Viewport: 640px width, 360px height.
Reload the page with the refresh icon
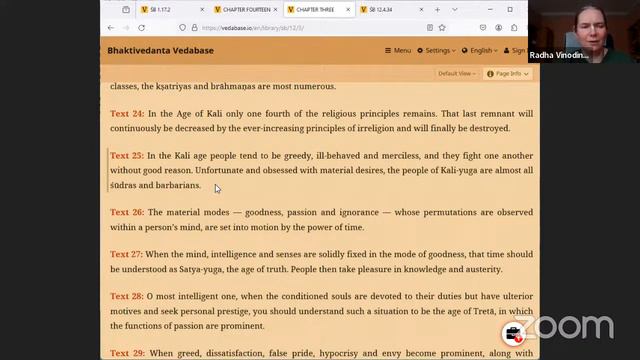(141, 28)
